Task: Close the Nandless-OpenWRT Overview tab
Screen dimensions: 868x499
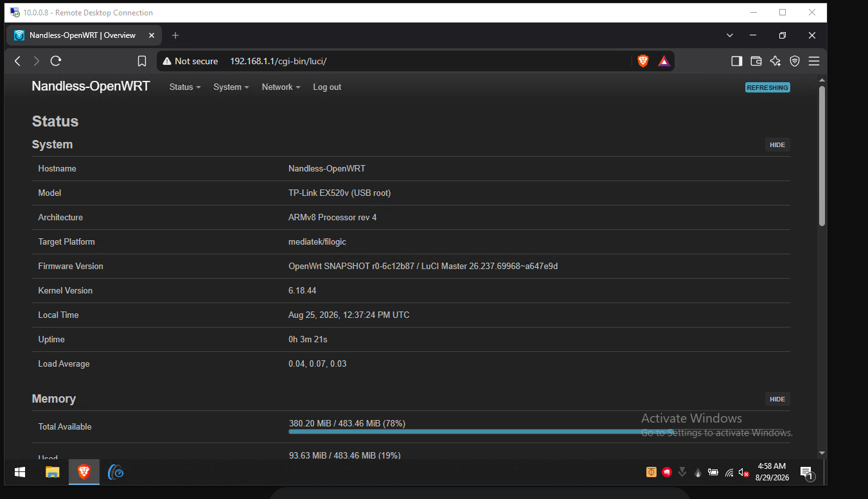Action: [152, 35]
